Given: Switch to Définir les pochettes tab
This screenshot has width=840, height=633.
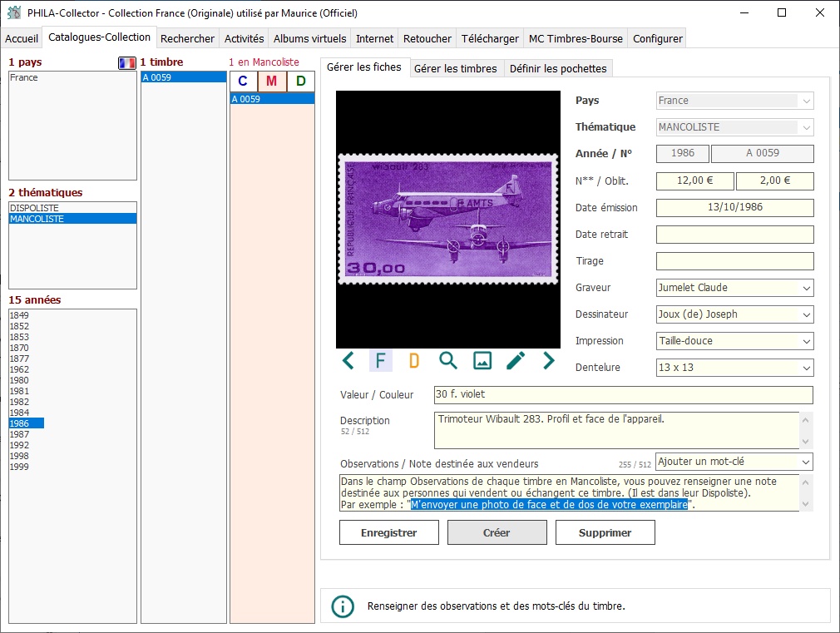Looking at the screenshot, I should 558,68.
